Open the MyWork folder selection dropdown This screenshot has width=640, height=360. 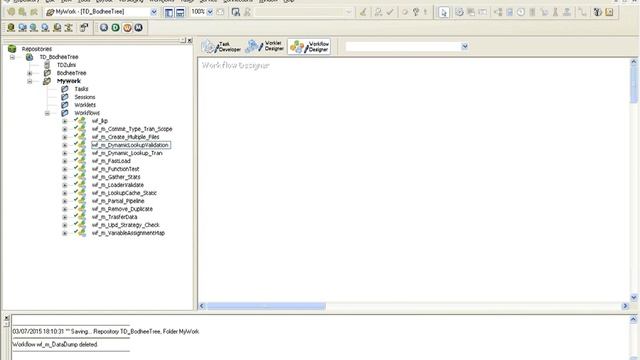(x=154, y=12)
